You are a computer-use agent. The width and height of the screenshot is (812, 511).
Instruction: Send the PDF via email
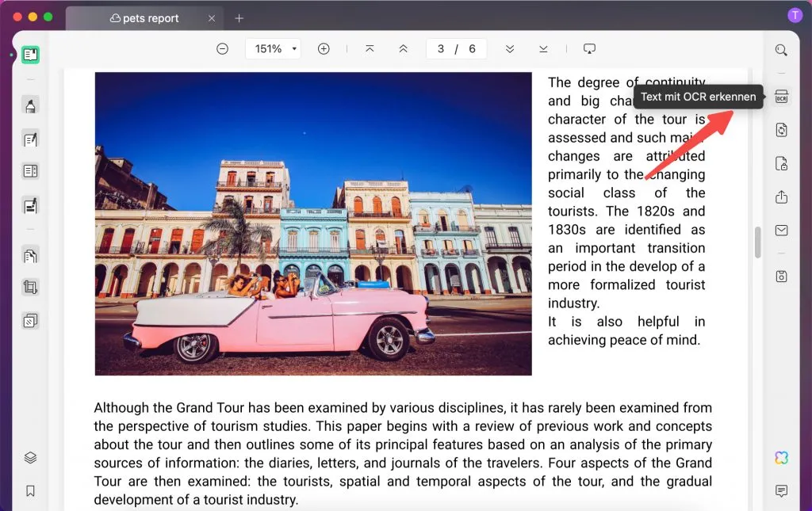781,230
